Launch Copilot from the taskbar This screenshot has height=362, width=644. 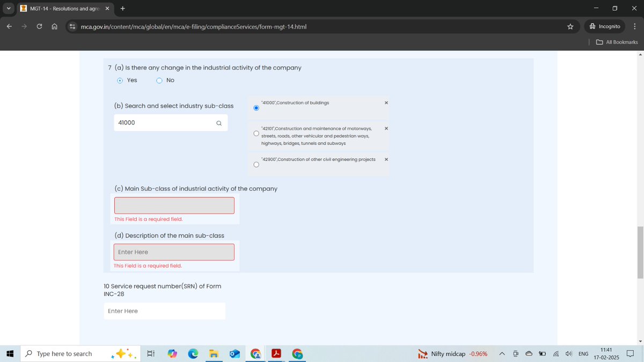click(172, 354)
